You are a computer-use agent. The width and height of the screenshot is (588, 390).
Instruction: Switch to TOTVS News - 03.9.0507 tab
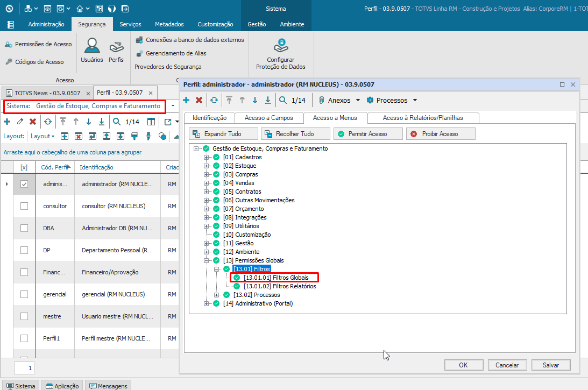click(47, 93)
